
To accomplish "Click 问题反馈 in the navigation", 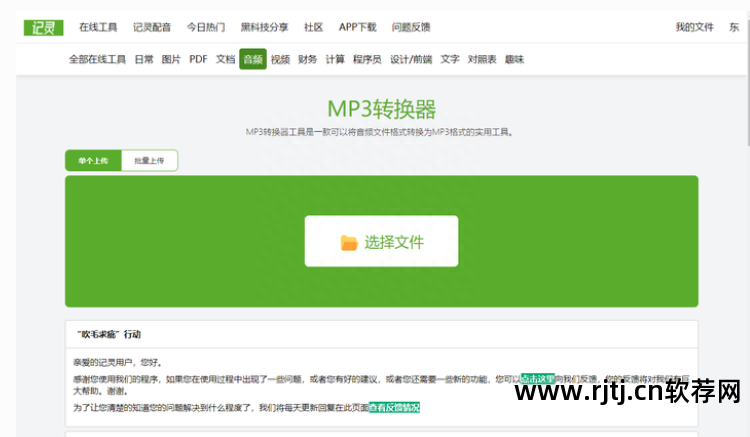I will (413, 27).
